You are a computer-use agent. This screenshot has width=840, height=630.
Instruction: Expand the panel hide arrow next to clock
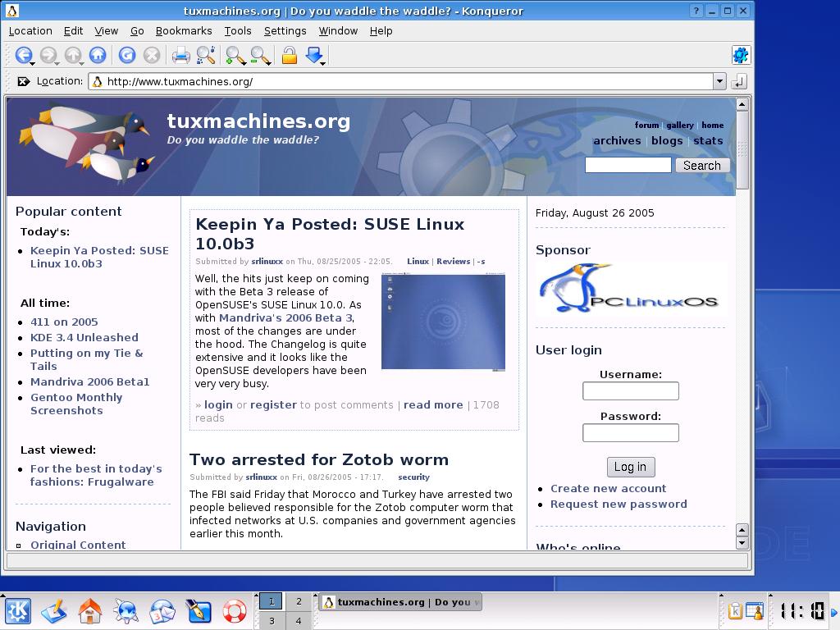[x=833, y=611]
